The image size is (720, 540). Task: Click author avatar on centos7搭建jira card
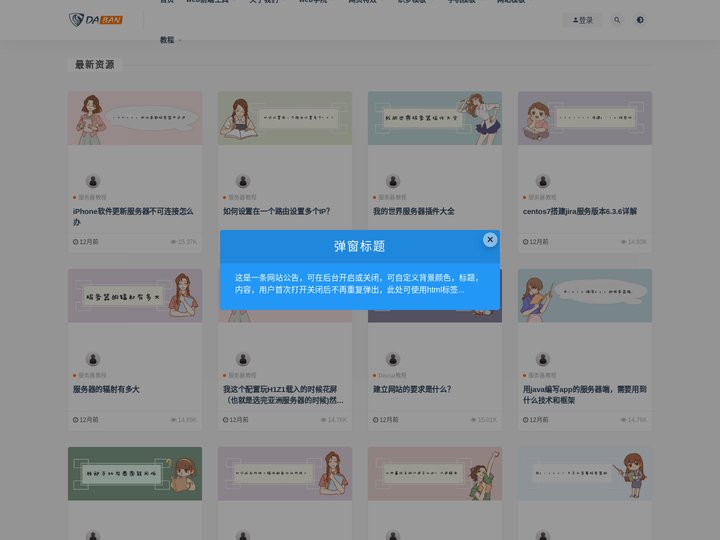pyautogui.click(x=543, y=181)
